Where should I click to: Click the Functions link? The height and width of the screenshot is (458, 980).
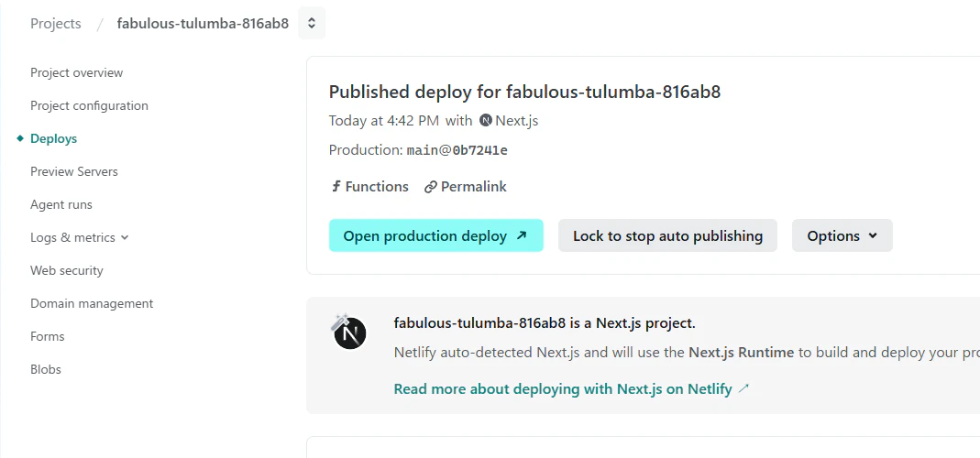point(369,187)
